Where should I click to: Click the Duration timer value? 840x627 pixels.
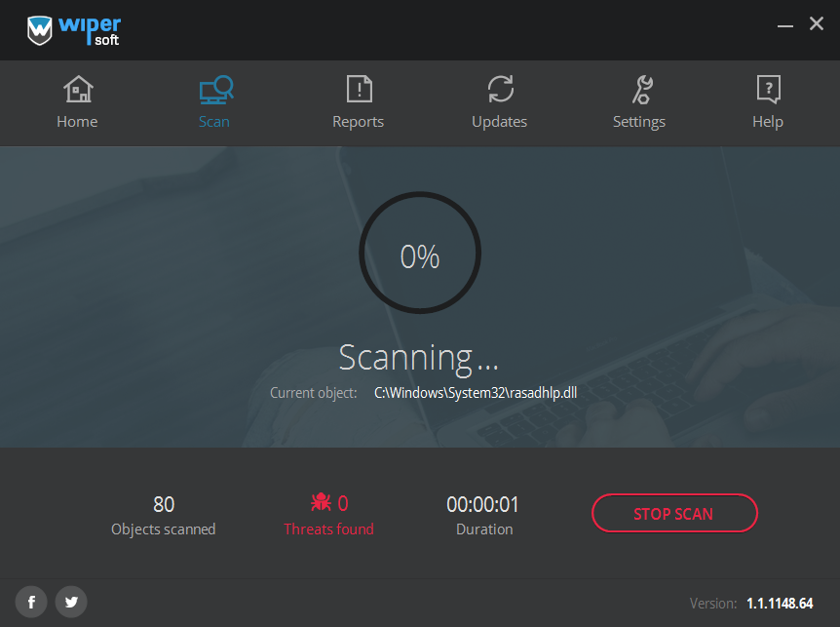point(482,504)
